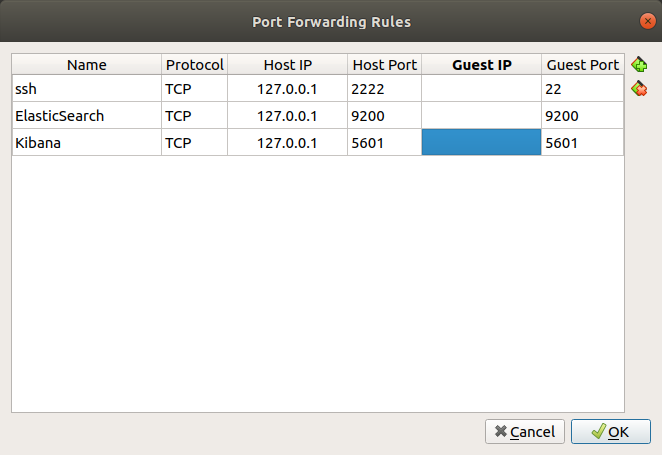Image resolution: width=662 pixels, height=455 pixels.
Task: Click the add new port forwarding rule icon
Action: click(x=639, y=65)
